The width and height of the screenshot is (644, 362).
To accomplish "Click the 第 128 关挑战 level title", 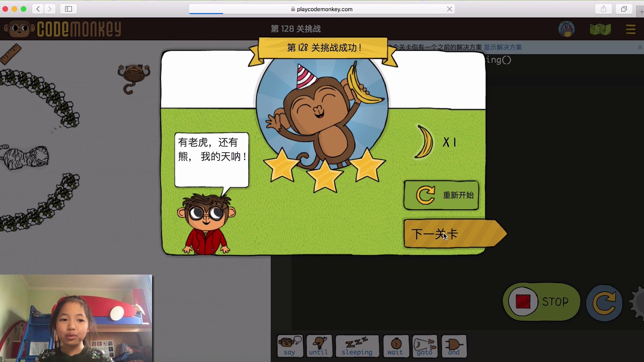I will pos(295,29).
